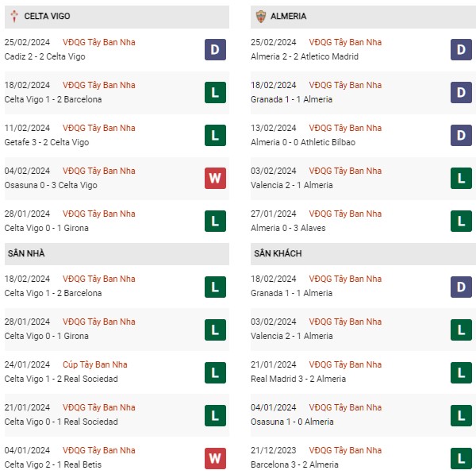This screenshot has width=476, height=474.
Task: Click the D badge for Cadiz 2-2 Celta Vigo
Action: 215,49
